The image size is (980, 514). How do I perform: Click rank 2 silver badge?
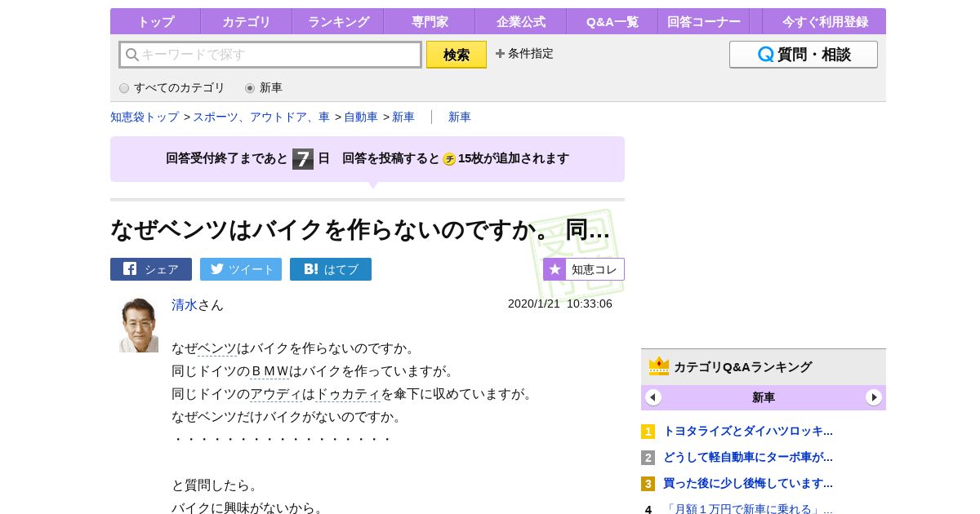pos(648,458)
